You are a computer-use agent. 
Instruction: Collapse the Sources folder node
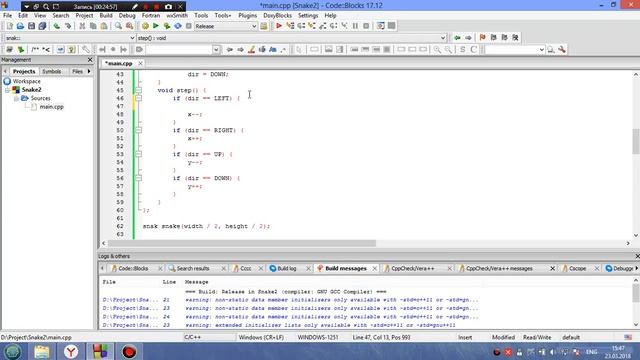pyautogui.click(x=16, y=98)
